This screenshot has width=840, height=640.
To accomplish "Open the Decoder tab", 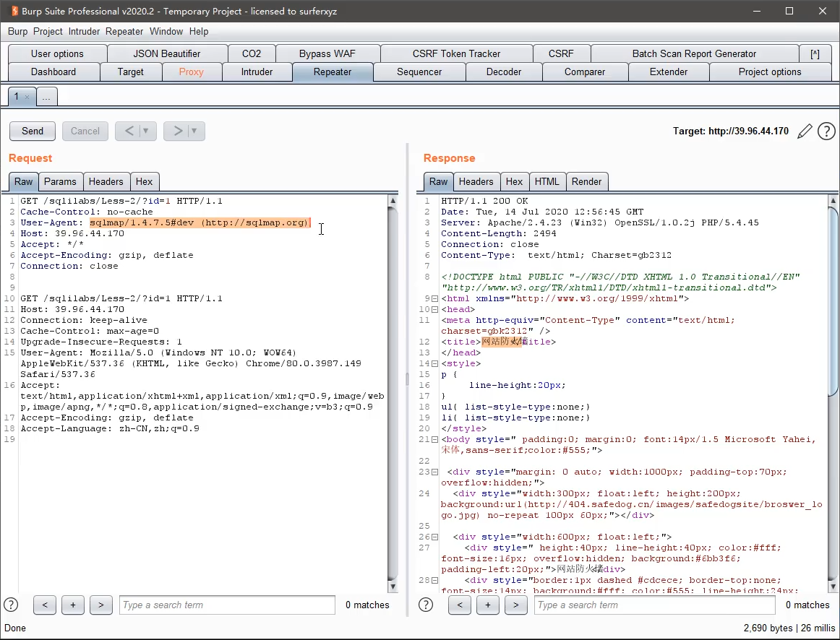I will [504, 72].
